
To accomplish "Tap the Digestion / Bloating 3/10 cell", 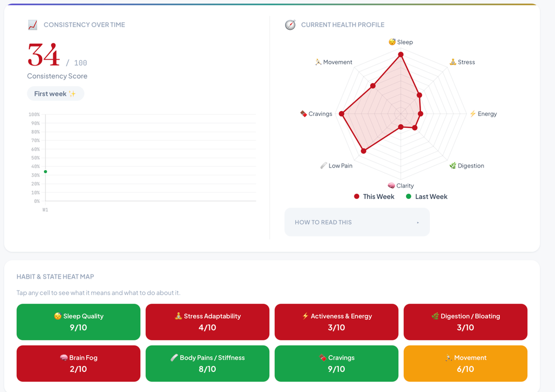I will click(466, 322).
